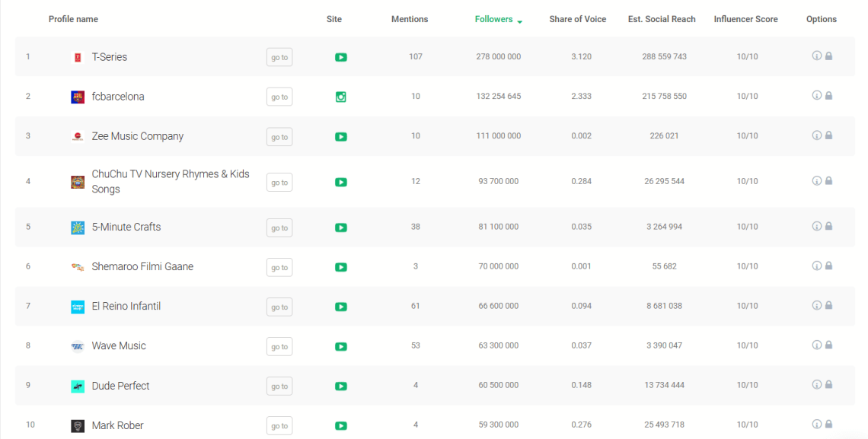This screenshot has width=868, height=439.
Task: Click the 13 734 444 reach value
Action: coord(664,385)
